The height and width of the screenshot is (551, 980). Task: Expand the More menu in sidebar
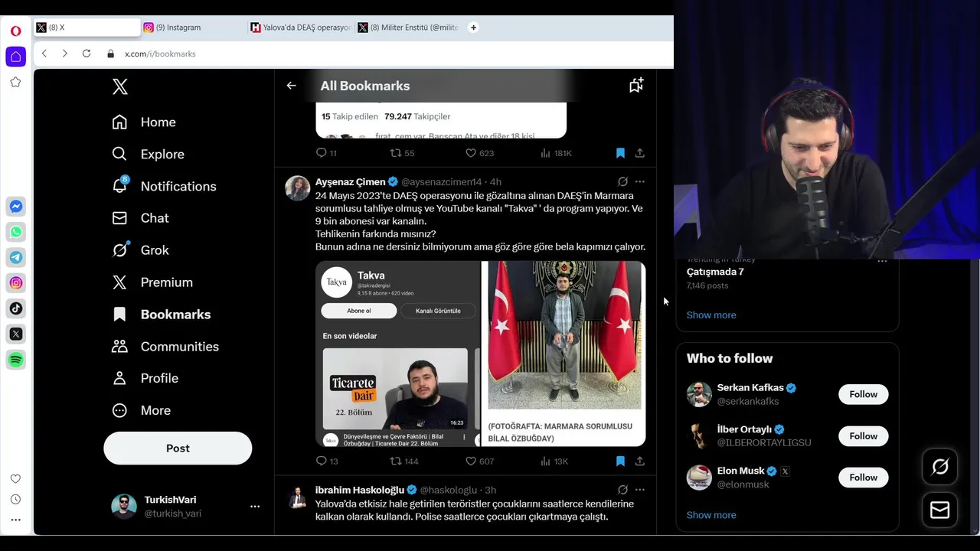click(x=141, y=410)
